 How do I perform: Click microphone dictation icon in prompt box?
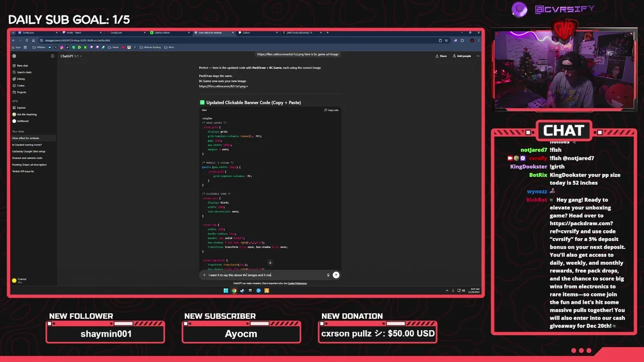point(328,275)
